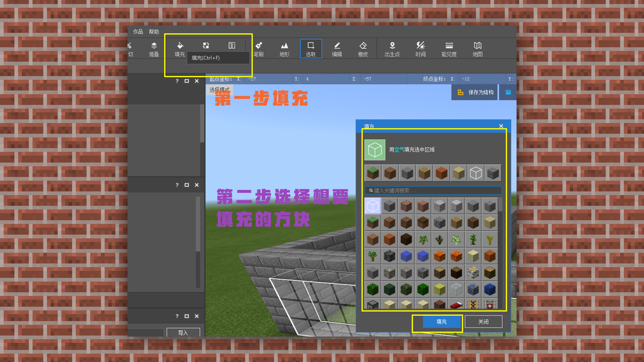The width and height of the screenshot is (644, 362).
Task: Open the 地图 map tool
Action: [478, 49]
